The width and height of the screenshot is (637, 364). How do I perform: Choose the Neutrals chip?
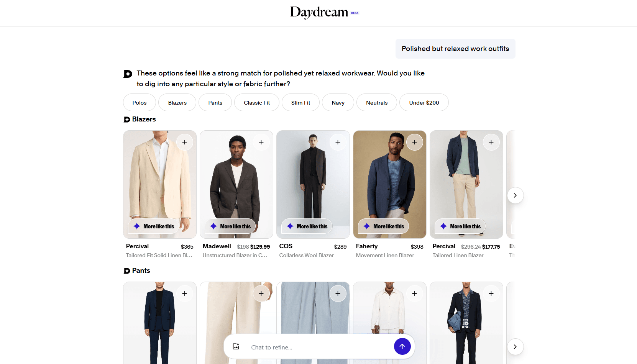377,103
